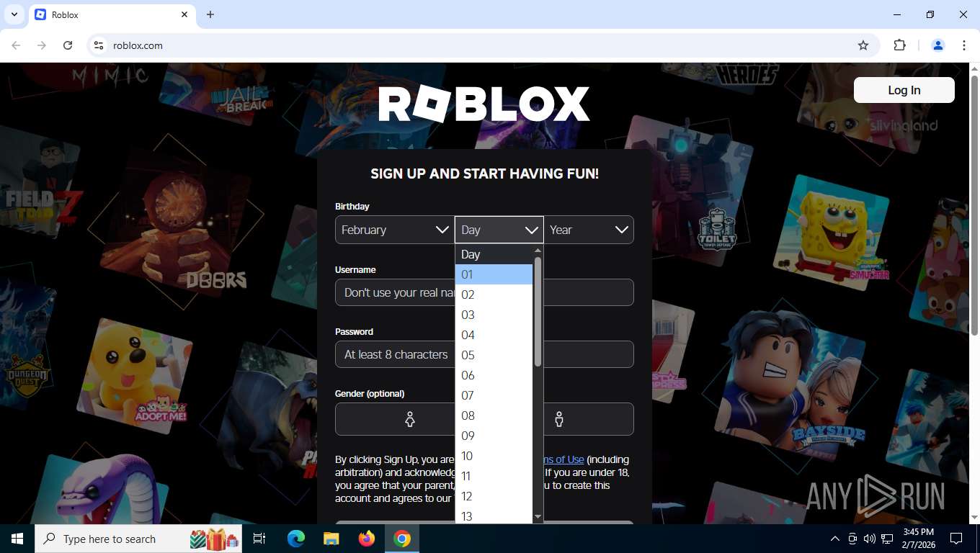Select the Roblox browser tab
Image resolution: width=980 pixels, height=553 pixels.
(112, 14)
